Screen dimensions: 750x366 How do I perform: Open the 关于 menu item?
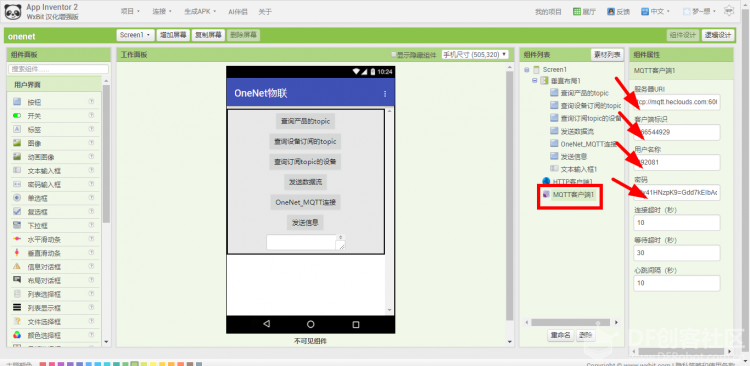click(x=265, y=11)
